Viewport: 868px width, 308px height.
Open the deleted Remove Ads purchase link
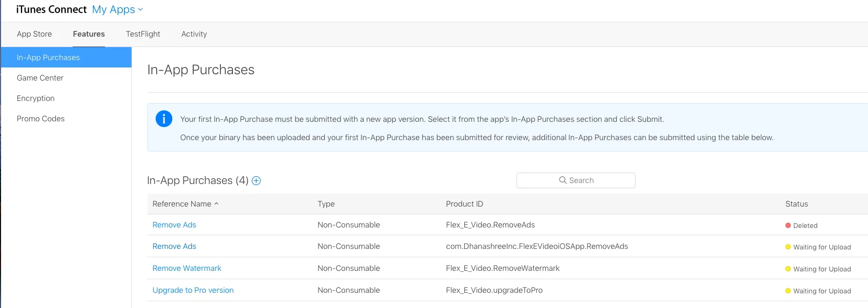[174, 225]
